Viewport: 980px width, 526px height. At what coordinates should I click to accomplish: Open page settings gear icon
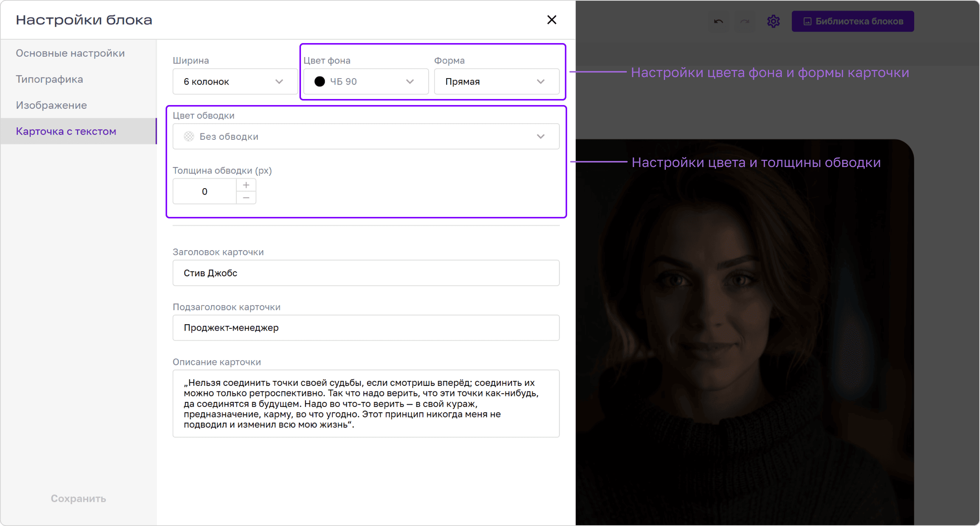coord(773,21)
